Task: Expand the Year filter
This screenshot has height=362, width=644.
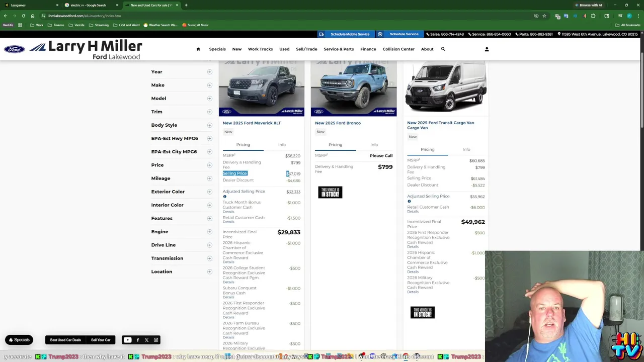Action: coord(182,72)
